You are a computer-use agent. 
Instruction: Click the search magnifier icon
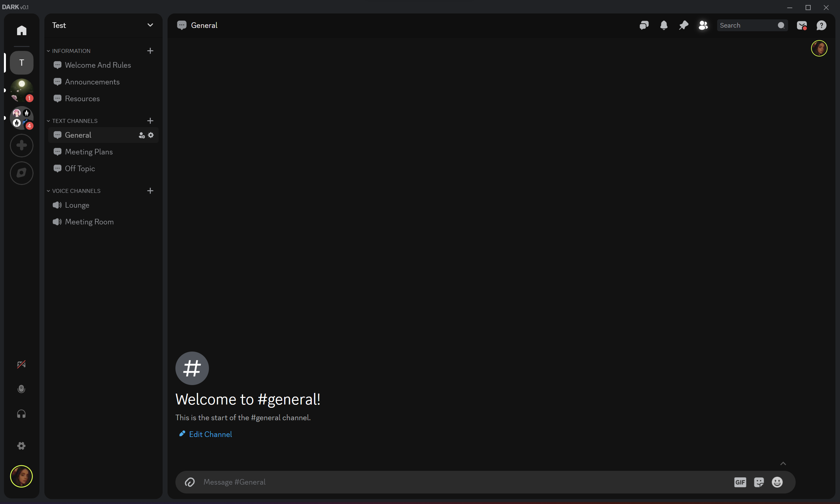tap(781, 25)
